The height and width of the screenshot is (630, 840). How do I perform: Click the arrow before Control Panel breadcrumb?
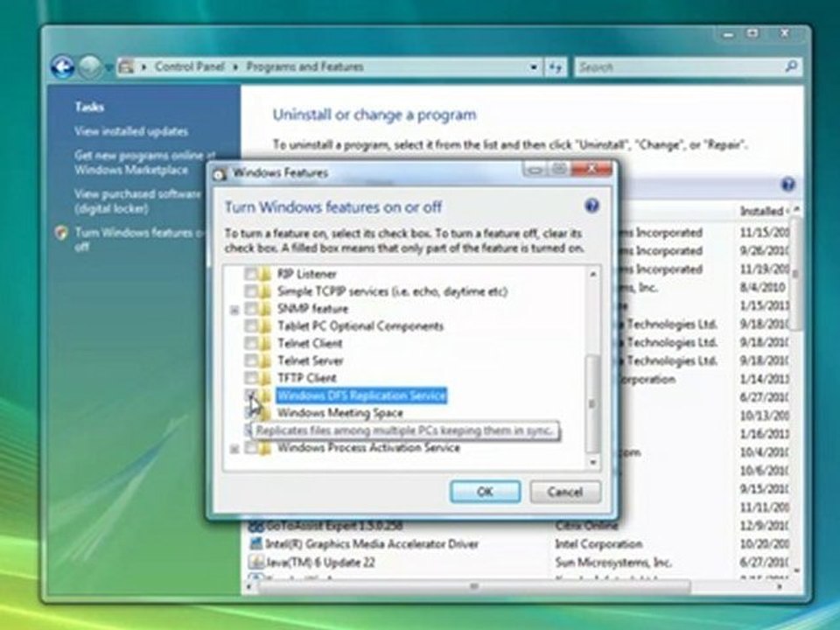pos(143,67)
